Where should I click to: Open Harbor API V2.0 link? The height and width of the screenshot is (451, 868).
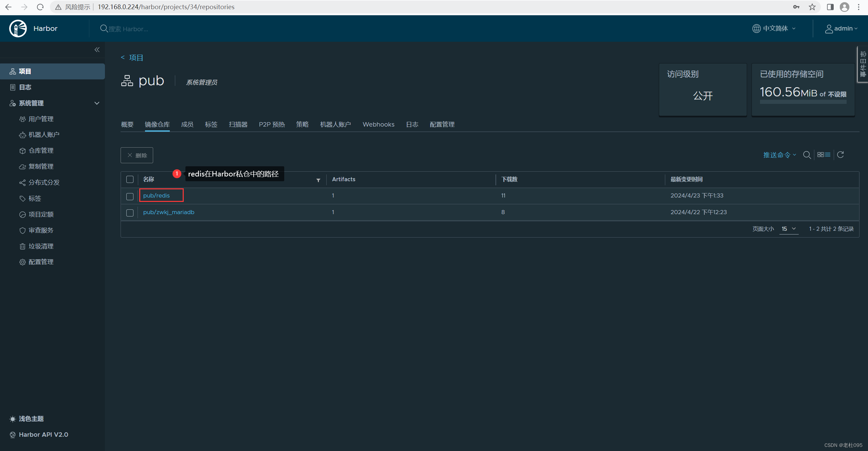coord(39,435)
